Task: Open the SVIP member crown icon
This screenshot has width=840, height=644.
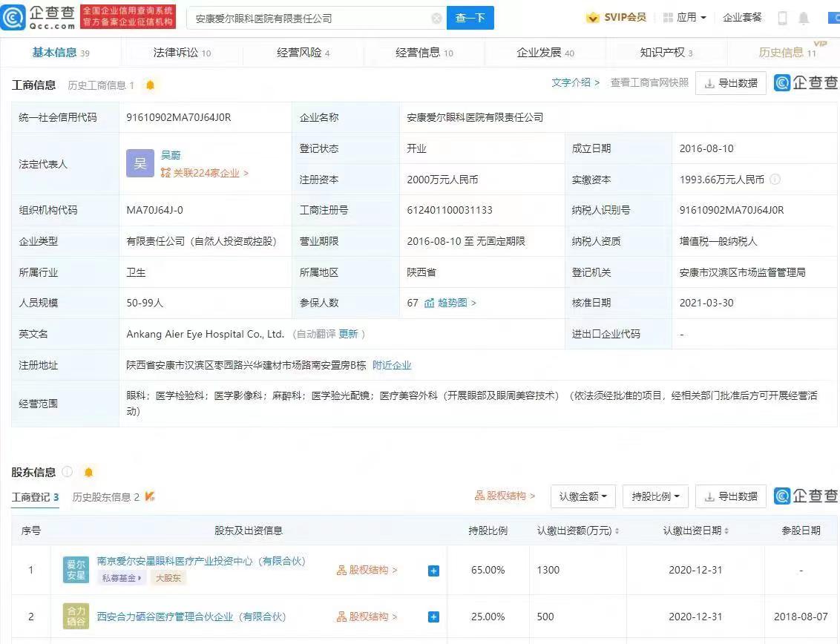Action: (x=592, y=18)
